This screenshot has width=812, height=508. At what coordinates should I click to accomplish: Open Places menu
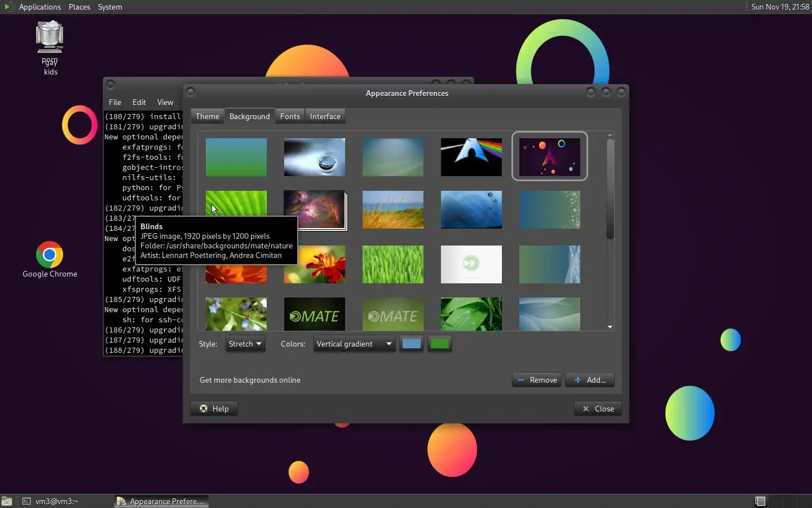(80, 7)
